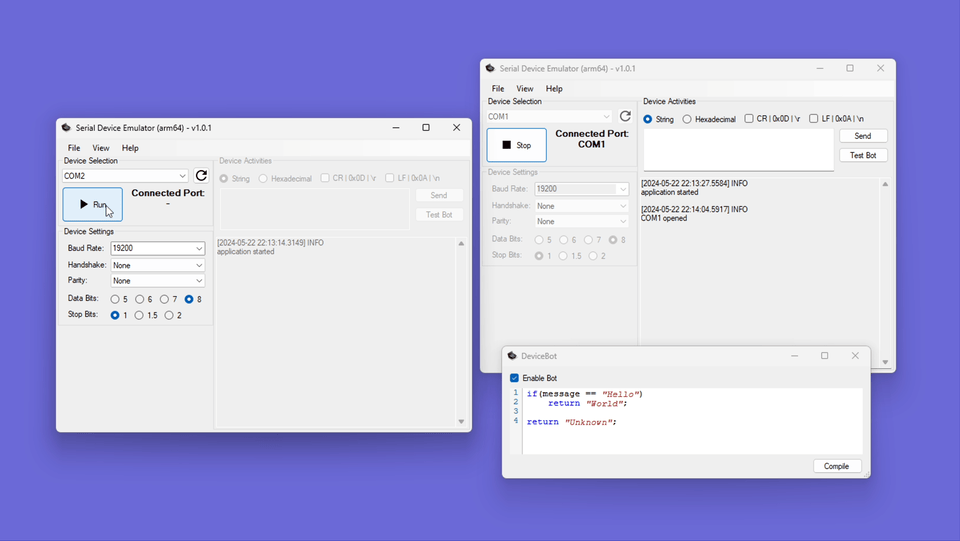Viewport: 960px width, 541px height.
Task: Select 7 data bits in left emulator window
Action: pyautogui.click(x=164, y=299)
